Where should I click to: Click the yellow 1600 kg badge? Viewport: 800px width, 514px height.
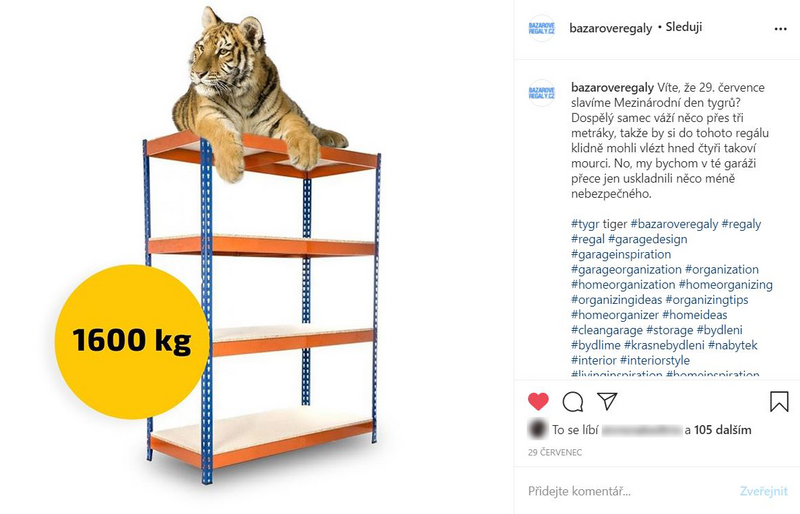(132, 341)
